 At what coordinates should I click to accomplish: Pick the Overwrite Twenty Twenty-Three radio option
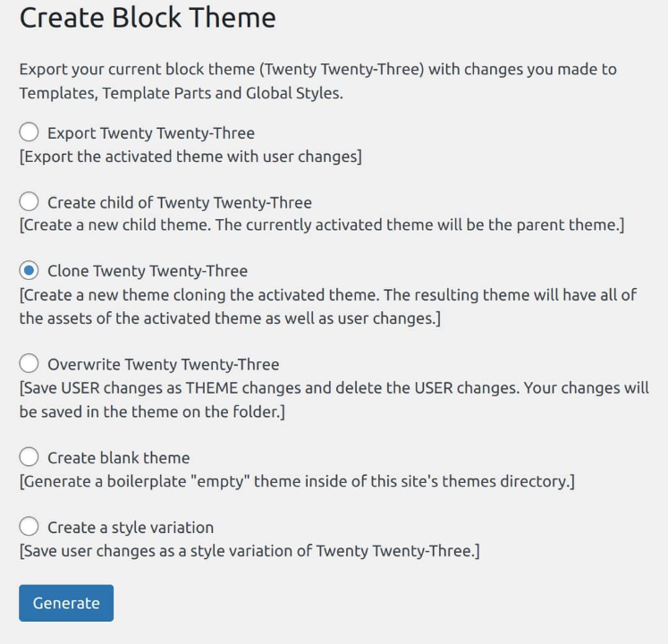click(29, 363)
